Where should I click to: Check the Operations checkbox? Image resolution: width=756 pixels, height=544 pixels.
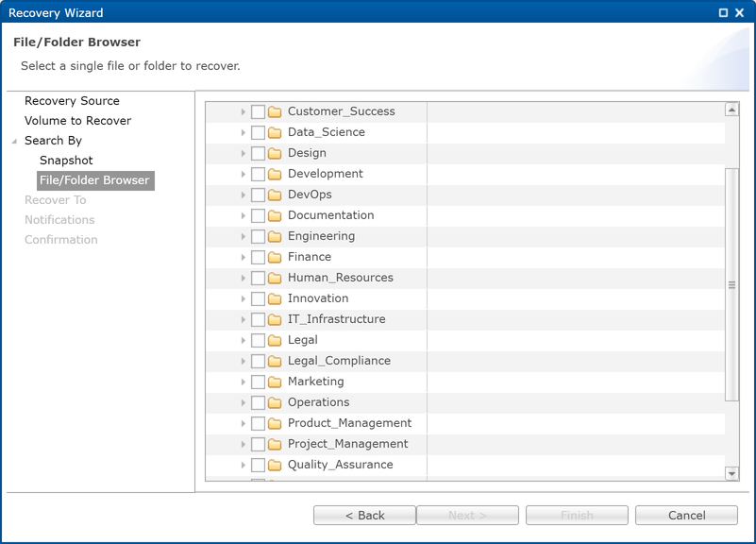pyautogui.click(x=258, y=402)
